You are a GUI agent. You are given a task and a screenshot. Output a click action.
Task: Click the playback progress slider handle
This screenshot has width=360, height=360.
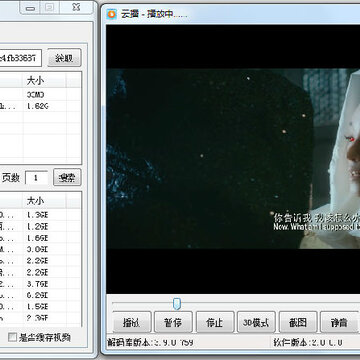(177, 304)
